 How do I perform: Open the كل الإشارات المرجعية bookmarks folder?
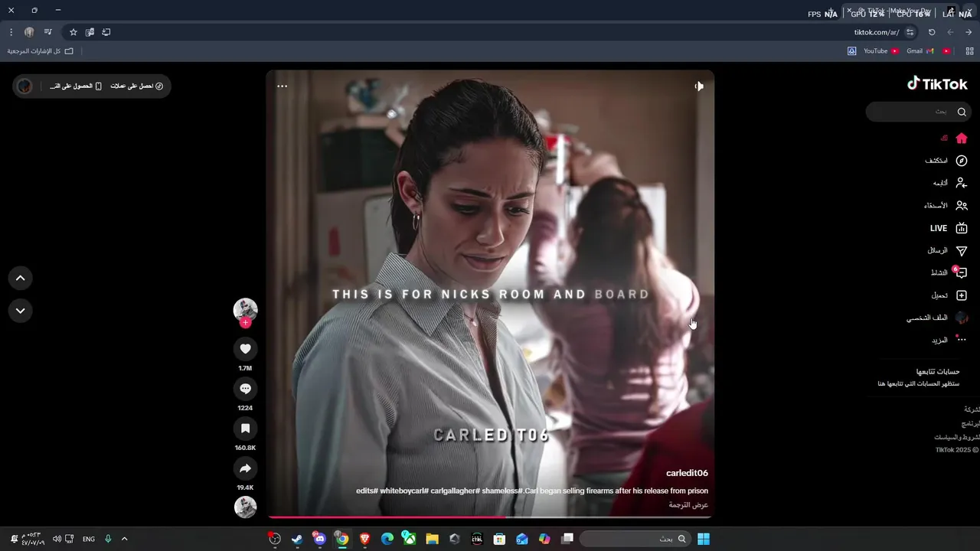[x=41, y=51]
